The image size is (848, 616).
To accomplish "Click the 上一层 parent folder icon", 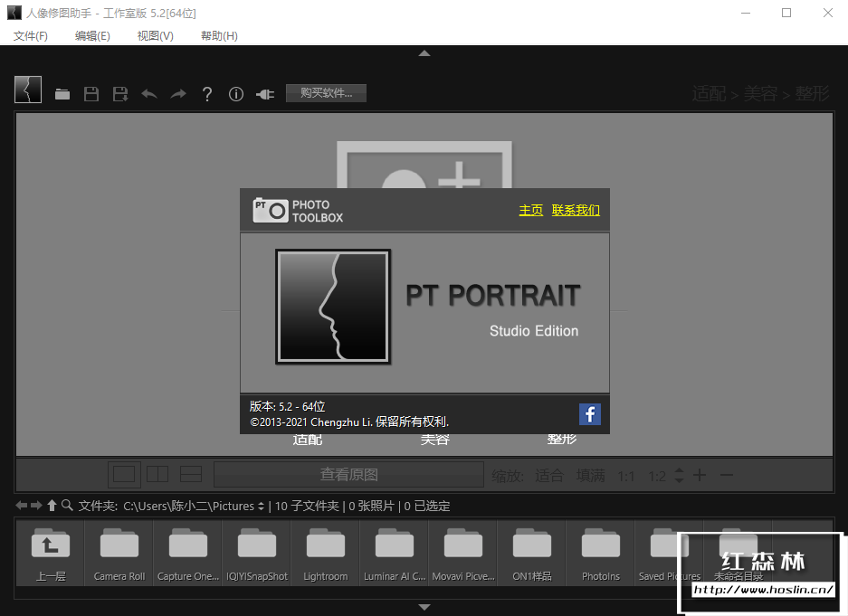I will [x=51, y=554].
